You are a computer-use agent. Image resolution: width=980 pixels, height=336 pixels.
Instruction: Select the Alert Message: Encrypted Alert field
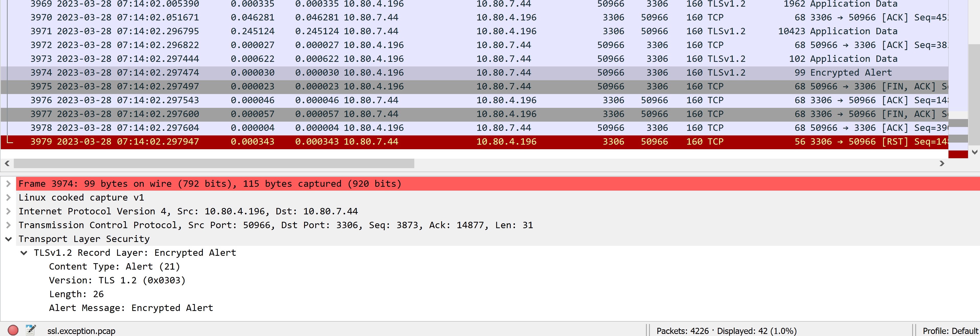click(x=130, y=307)
